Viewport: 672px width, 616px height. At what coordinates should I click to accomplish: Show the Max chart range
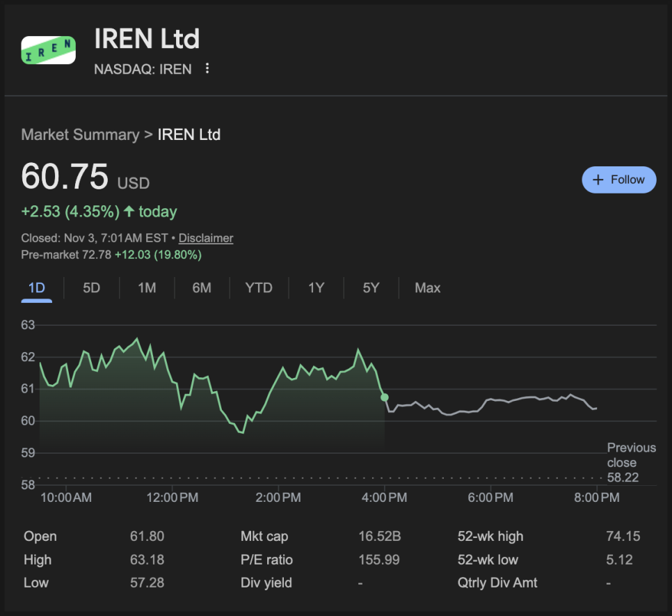point(427,288)
